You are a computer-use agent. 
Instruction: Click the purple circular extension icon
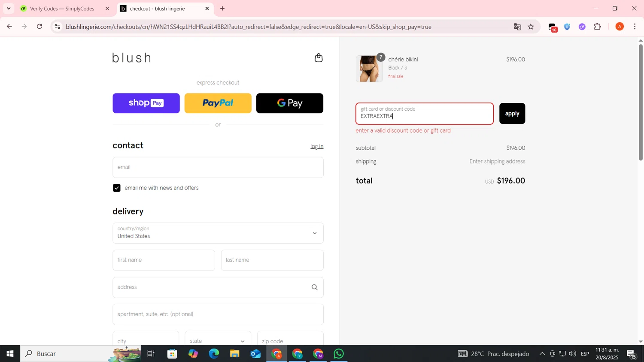582,27
